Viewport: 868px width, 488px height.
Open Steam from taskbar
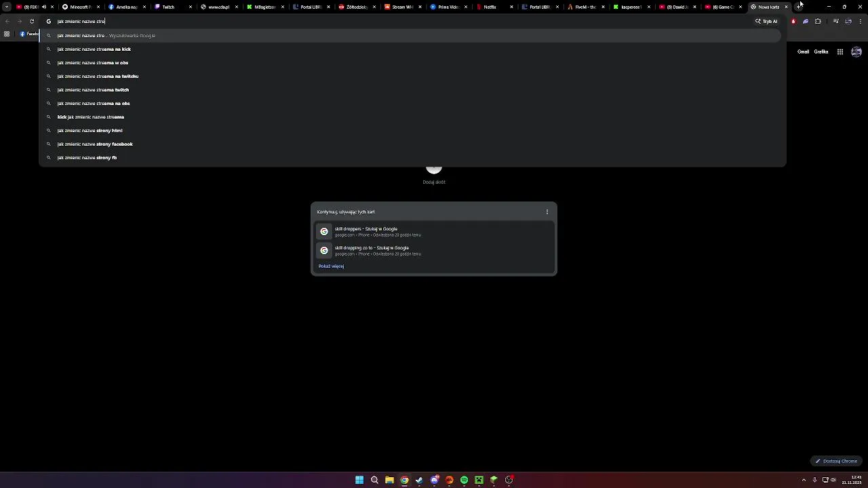pos(419,480)
